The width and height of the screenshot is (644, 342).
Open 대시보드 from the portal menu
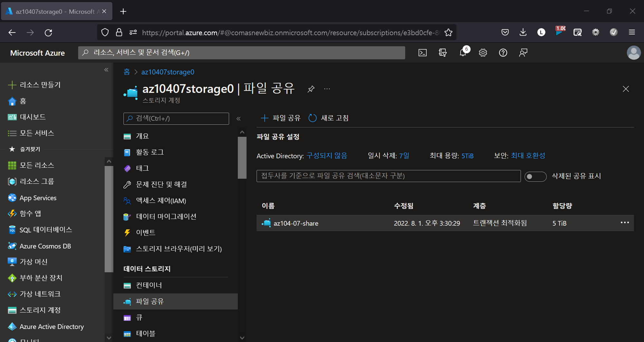tap(27, 117)
